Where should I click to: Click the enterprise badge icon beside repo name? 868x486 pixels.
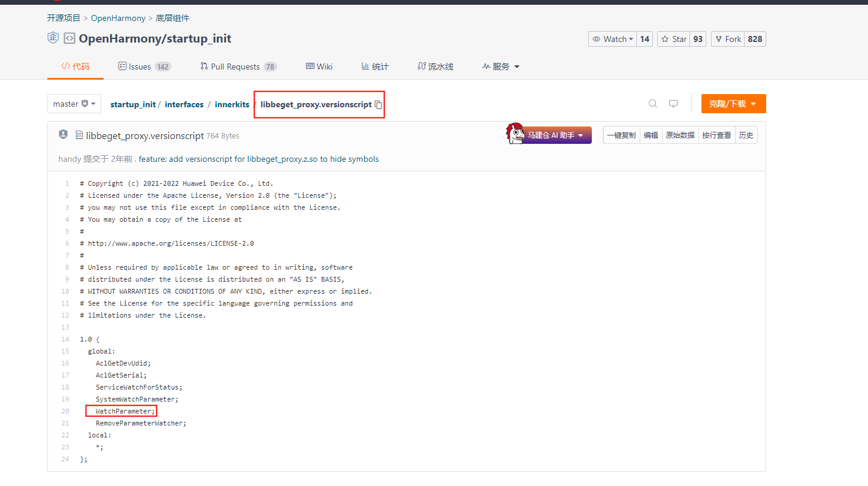pos(53,38)
